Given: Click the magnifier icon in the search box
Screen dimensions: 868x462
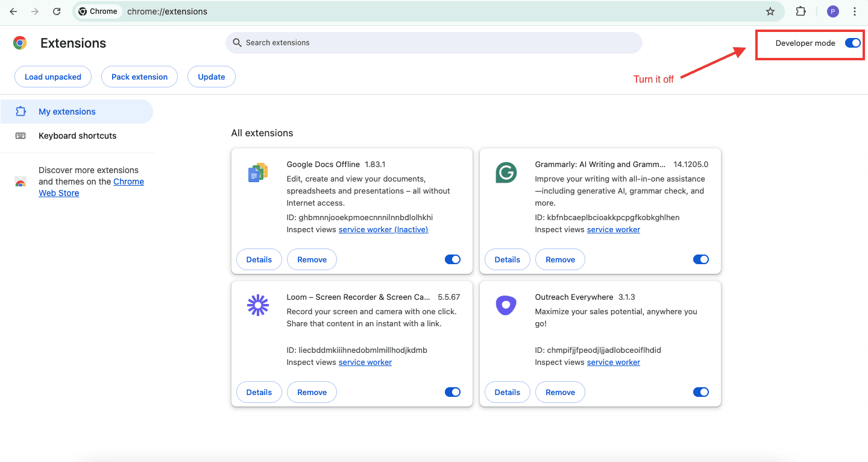Looking at the screenshot, I should (x=237, y=43).
